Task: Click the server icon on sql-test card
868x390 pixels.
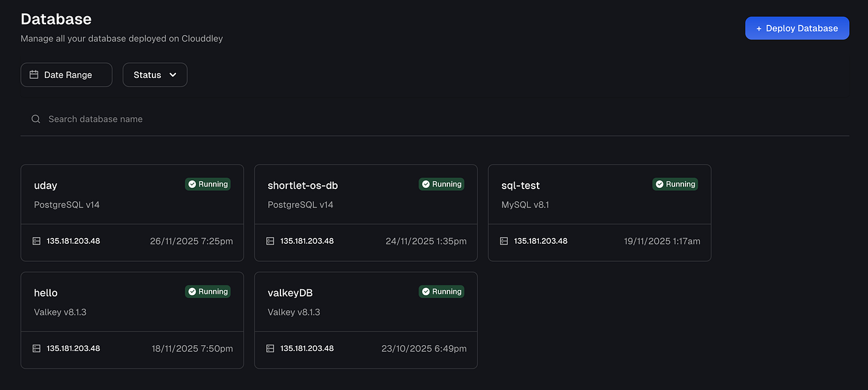Action: pyautogui.click(x=504, y=241)
